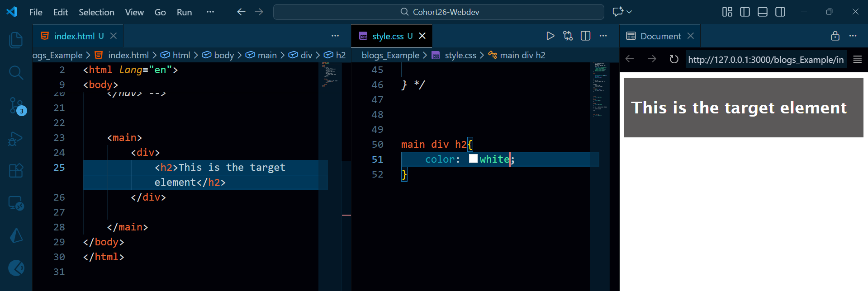Switch to the index.html tab
Image resolution: width=868 pixels, height=291 pixels.
[74, 36]
